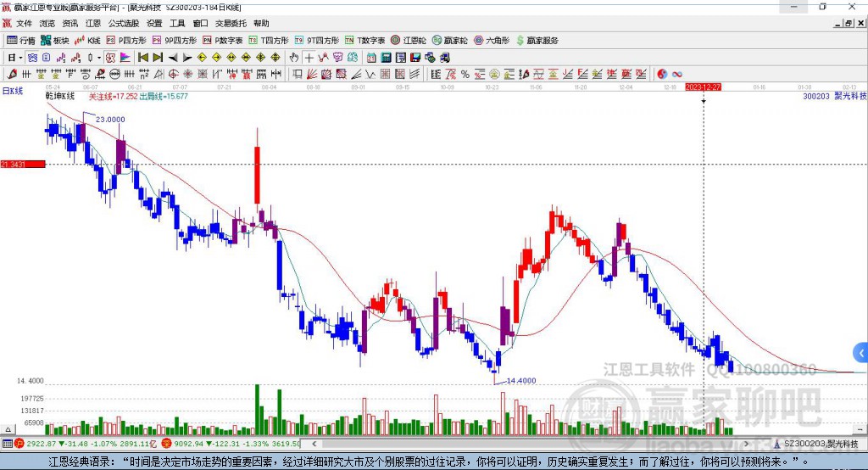
Task: Open the 9T四方形 tool
Action: pos(317,41)
